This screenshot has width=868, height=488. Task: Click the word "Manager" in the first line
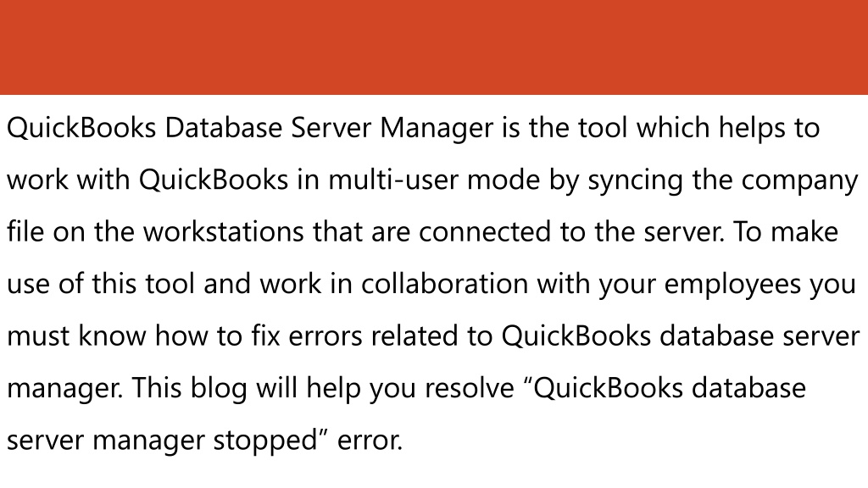click(437, 129)
